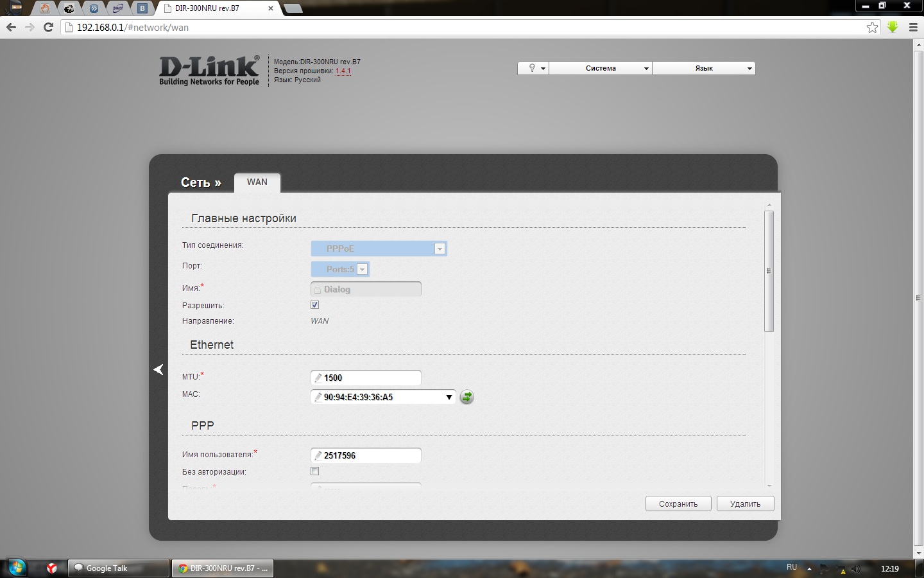The height and width of the screenshot is (578, 924).
Task: Open the Язык language dropdown
Action: click(x=704, y=68)
